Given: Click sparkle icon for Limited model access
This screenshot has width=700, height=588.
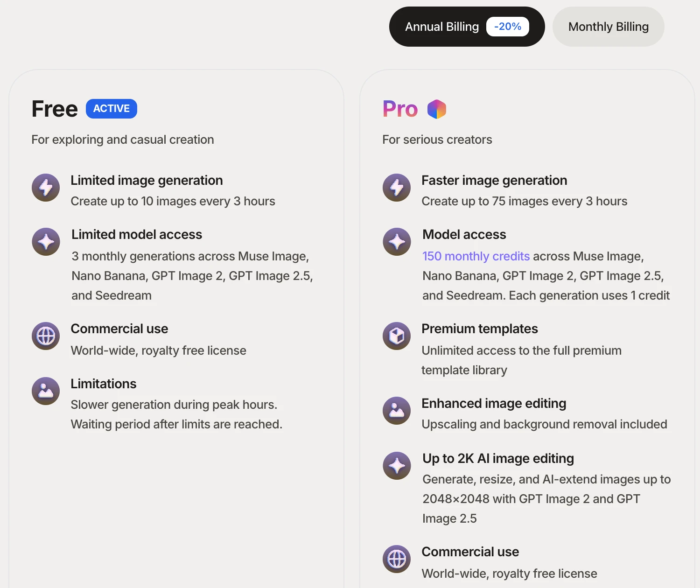Looking at the screenshot, I should pyautogui.click(x=46, y=242).
